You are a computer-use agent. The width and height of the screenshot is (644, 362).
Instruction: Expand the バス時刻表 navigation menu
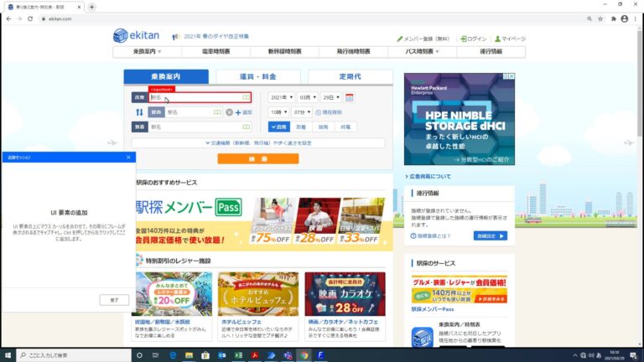pos(422,51)
